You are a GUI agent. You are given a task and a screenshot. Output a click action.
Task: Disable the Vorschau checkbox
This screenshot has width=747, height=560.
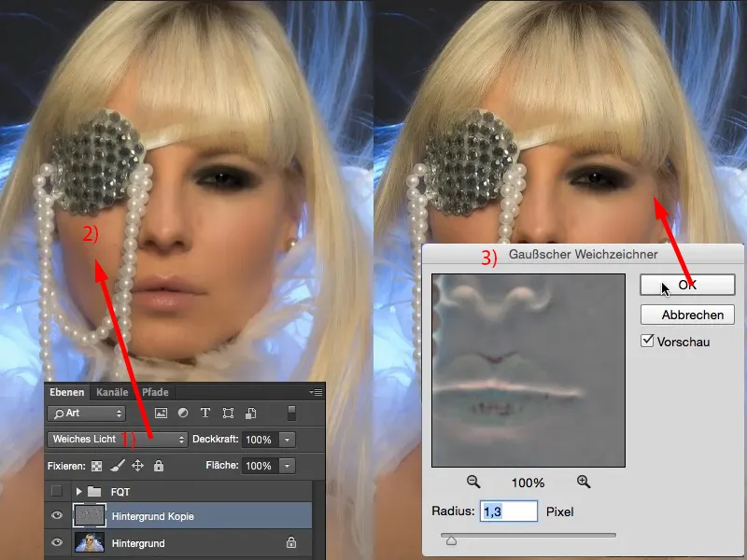pyautogui.click(x=647, y=341)
